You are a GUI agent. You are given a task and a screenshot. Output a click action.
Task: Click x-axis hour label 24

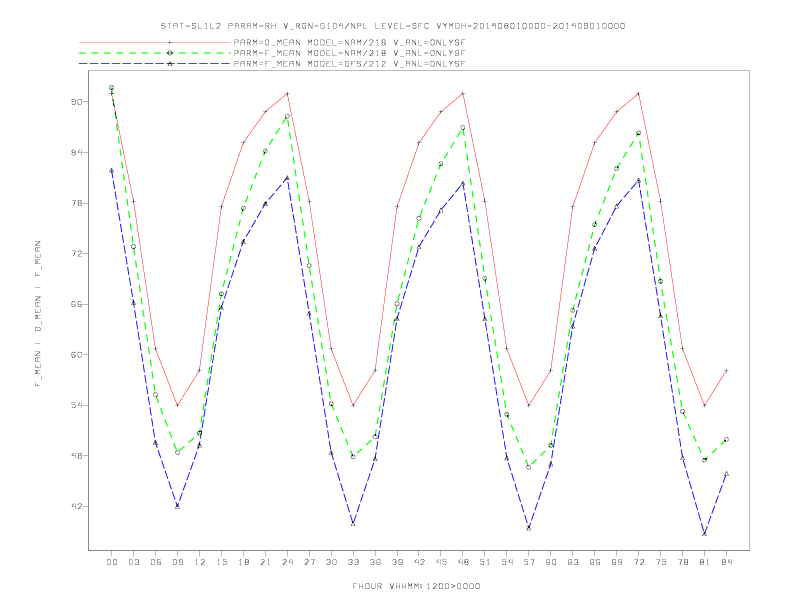tap(287, 562)
